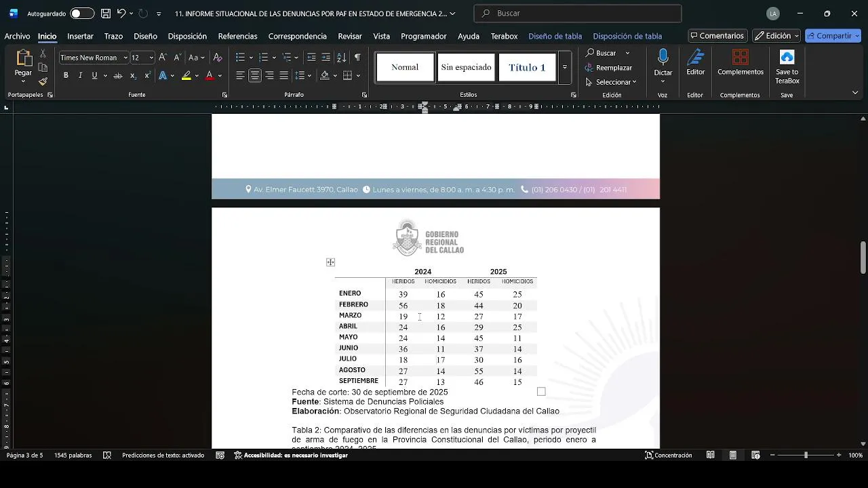Screen dimensions: 868x488
Task: Open Dictar microphone tool
Action: tap(663, 64)
